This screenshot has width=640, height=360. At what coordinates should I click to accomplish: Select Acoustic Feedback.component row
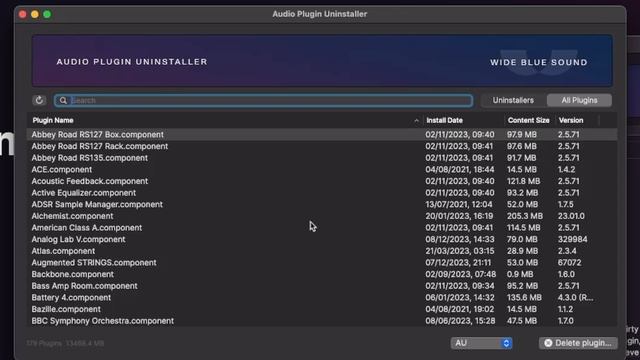(x=322, y=181)
